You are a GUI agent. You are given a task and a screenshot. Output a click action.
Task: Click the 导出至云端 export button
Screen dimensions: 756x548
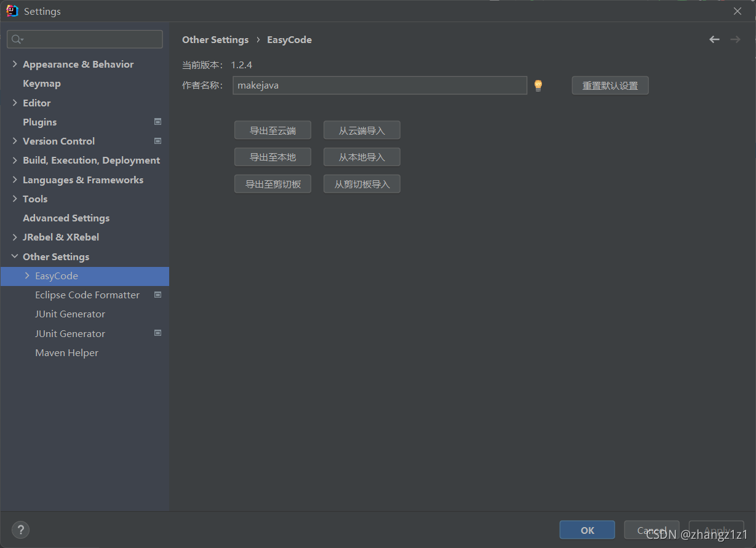[273, 130]
